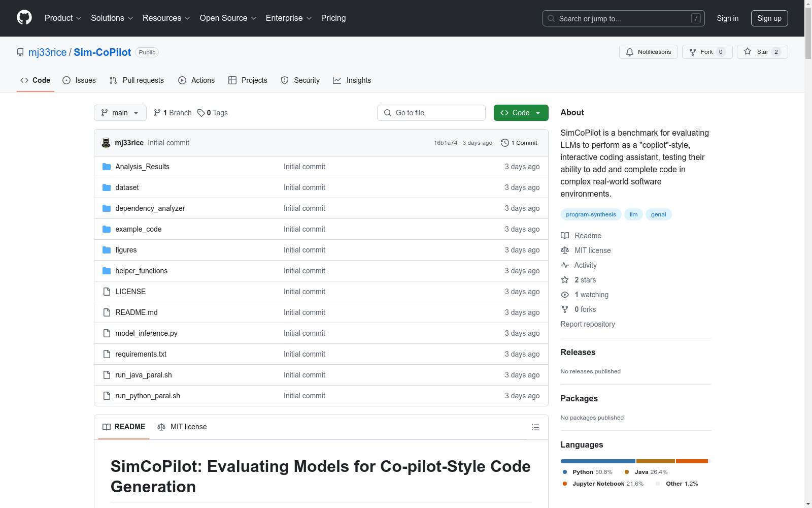Click the README.md file icon
The height and width of the screenshot is (508, 812).
(107, 312)
